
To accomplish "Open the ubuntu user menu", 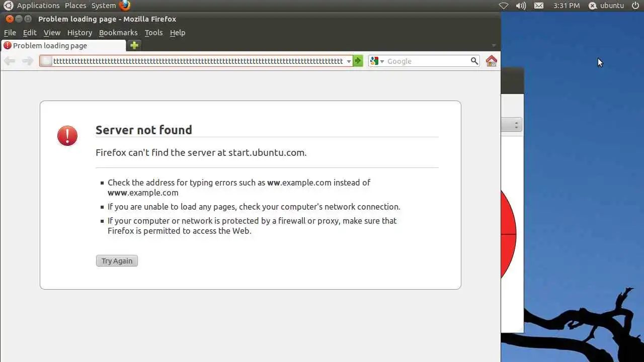I will pyautogui.click(x=606, y=6).
